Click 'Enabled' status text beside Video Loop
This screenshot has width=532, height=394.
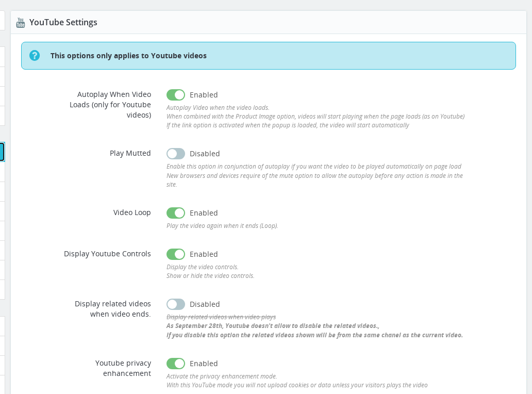[x=204, y=213]
